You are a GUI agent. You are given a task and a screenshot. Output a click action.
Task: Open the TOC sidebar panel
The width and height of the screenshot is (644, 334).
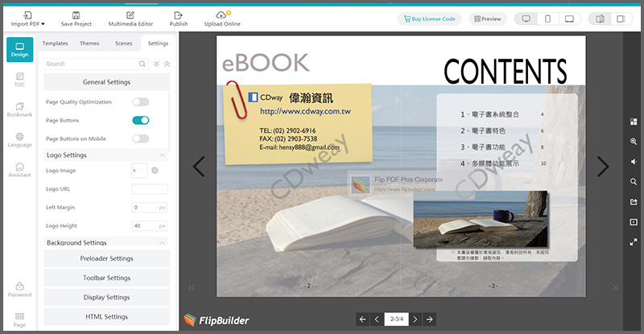point(19,80)
